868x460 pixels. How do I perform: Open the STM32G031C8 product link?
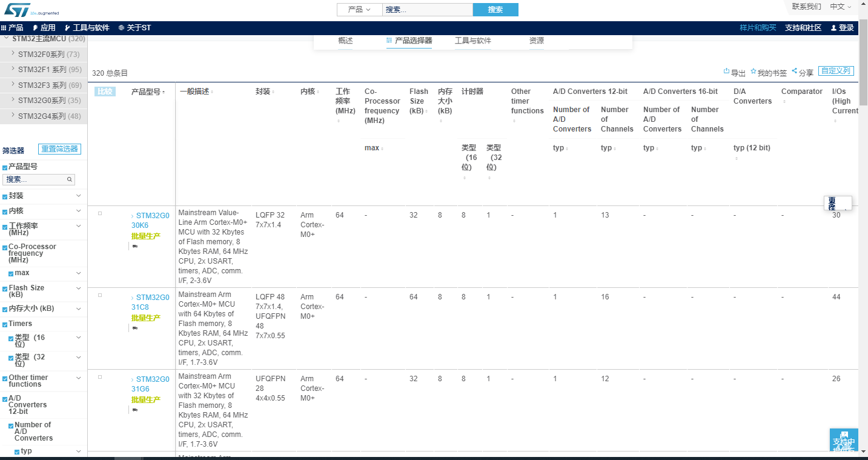point(150,302)
